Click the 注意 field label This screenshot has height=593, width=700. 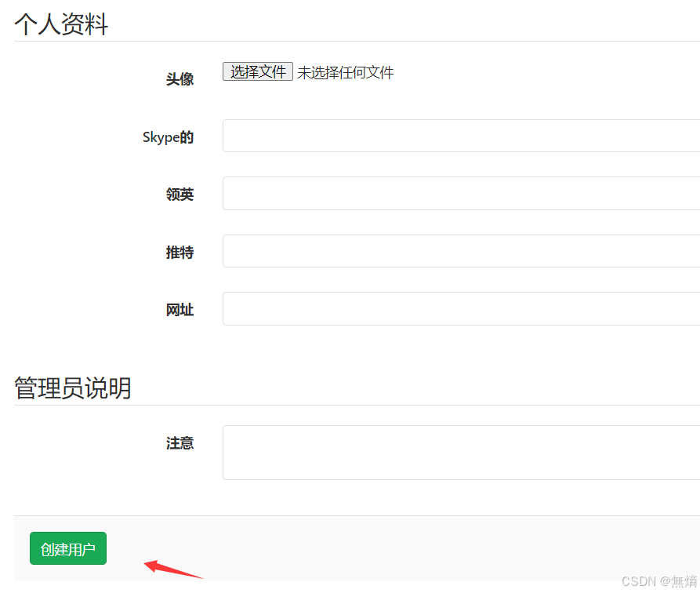180,443
